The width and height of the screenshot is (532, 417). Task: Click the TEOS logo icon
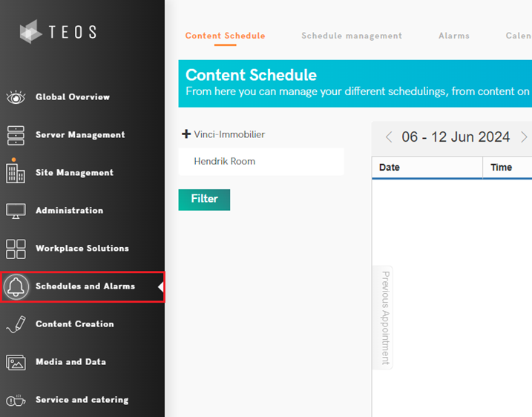[x=31, y=31]
